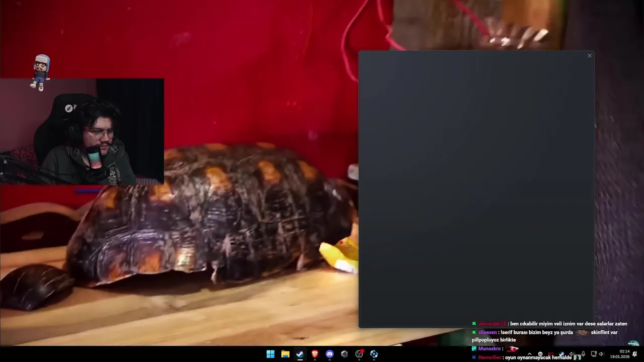
Task: Click the cartoon mascot above the webcam
Action: (x=41, y=72)
